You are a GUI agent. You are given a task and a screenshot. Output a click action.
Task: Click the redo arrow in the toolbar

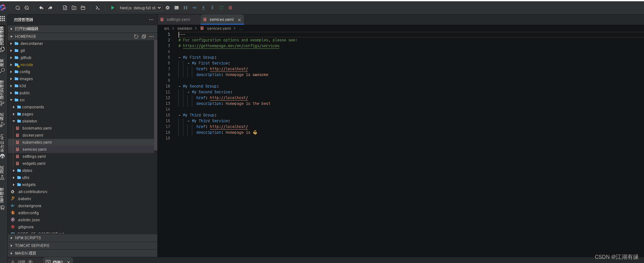(50, 8)
